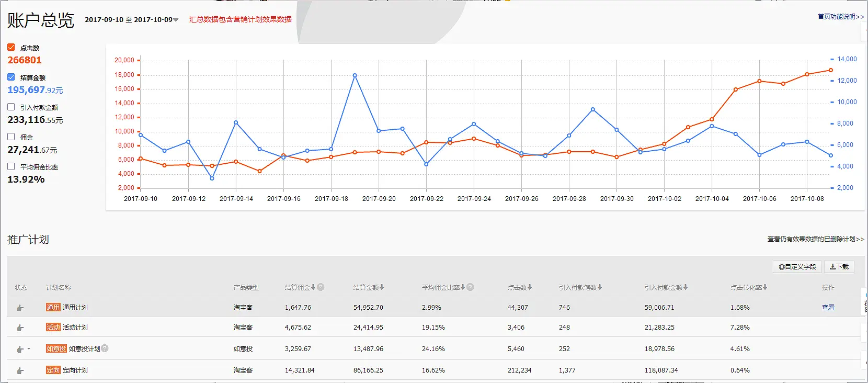Uncheck the 结算金额 metric checkbox
The width and height of the screenshot is (868, 383).
[x=11, y=77]
